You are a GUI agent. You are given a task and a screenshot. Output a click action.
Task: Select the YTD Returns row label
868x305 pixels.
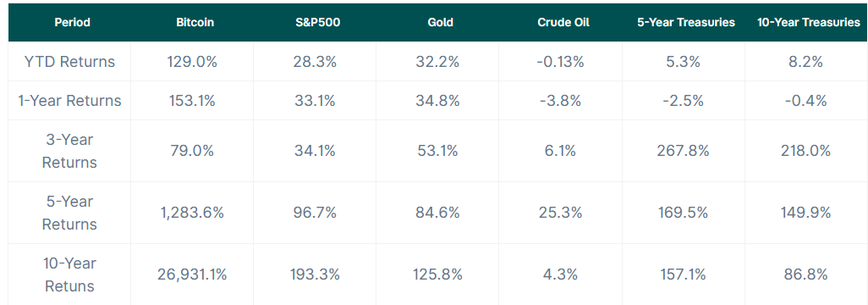69,62
